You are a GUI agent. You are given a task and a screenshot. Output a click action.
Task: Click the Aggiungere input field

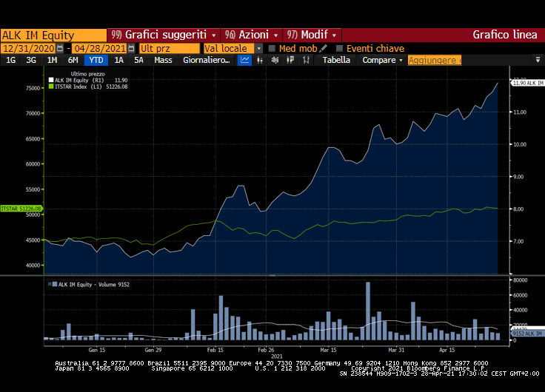click(434, 60)
